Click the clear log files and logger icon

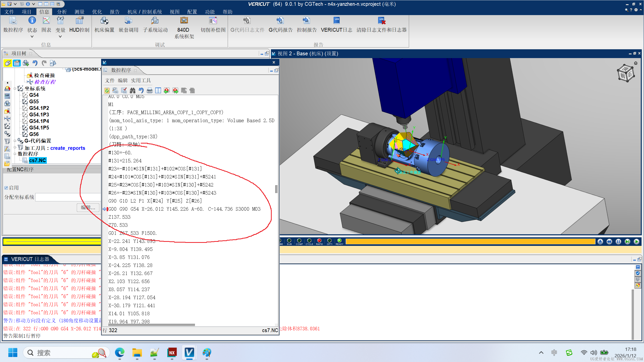point(381,21)
